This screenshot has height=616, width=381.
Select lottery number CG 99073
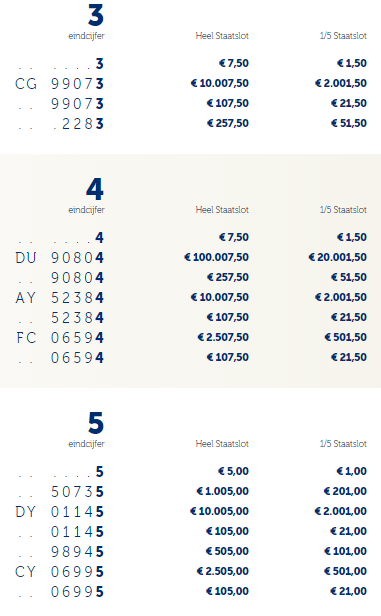coord(59,84)
